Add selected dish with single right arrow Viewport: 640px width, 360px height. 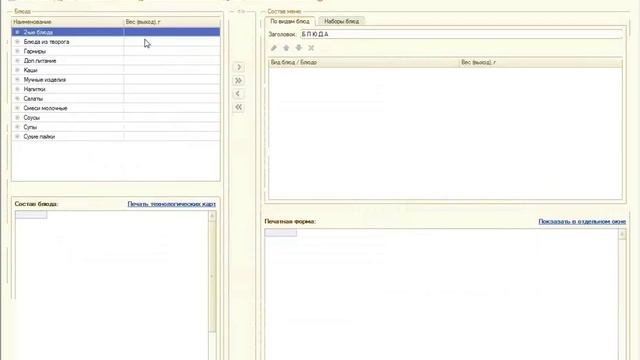pyautogui.click(x=239, y=67)
